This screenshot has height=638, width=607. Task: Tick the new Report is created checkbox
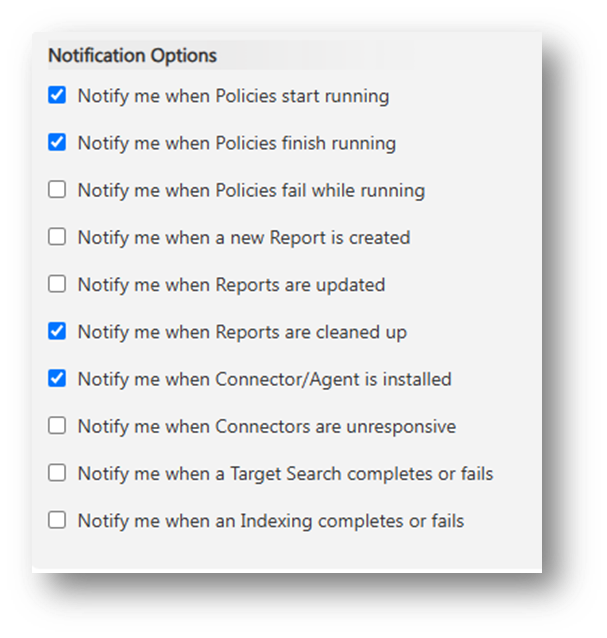(x=57, y=236)
